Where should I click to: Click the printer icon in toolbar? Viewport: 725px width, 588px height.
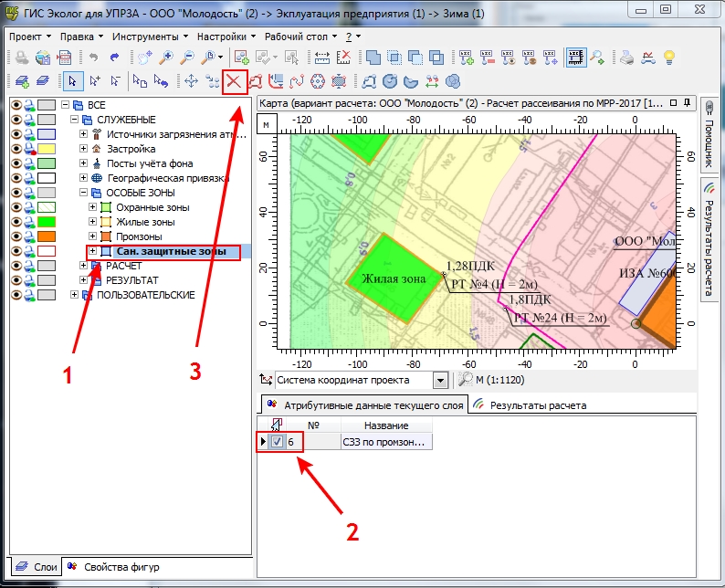click(x=627, y=58)
